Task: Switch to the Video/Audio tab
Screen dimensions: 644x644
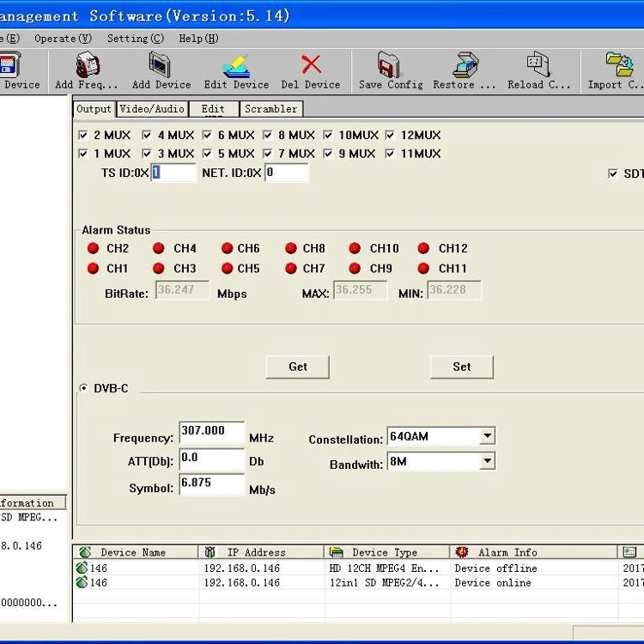Action: [151, 109]
